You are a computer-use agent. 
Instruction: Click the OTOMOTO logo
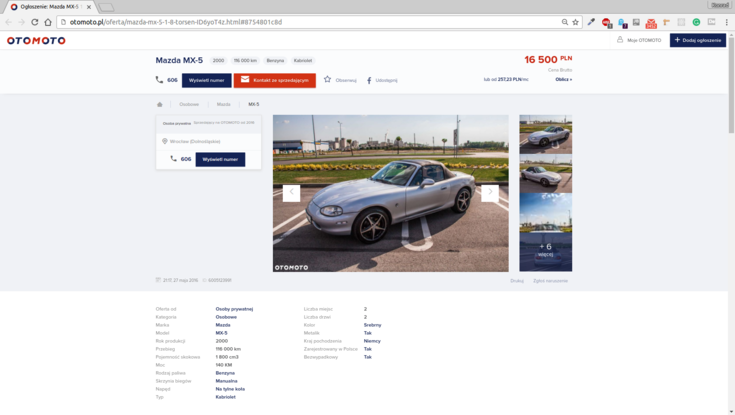click(36, 41)
